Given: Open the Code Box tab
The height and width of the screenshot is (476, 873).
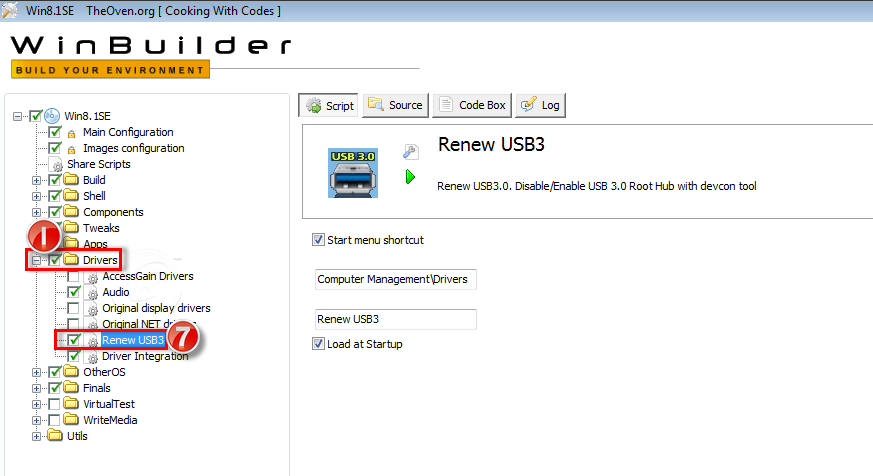Looking at the screenshot, I should (472, 105).
